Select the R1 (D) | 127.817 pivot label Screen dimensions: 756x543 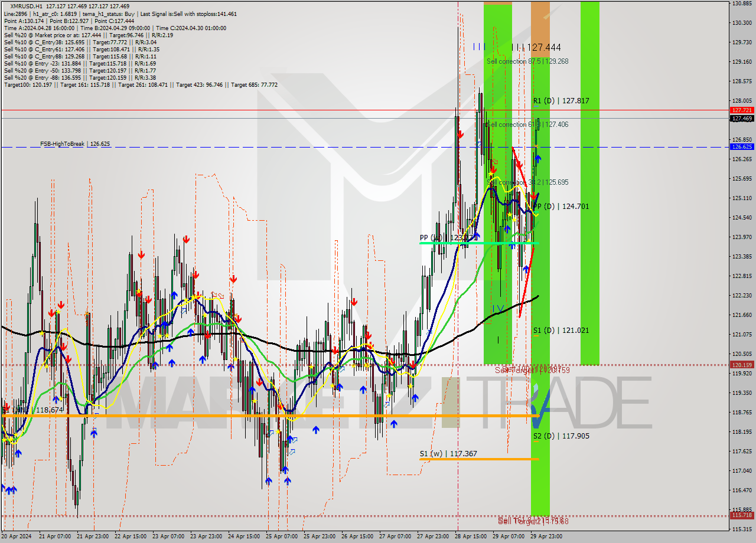[x=561, y=101]
